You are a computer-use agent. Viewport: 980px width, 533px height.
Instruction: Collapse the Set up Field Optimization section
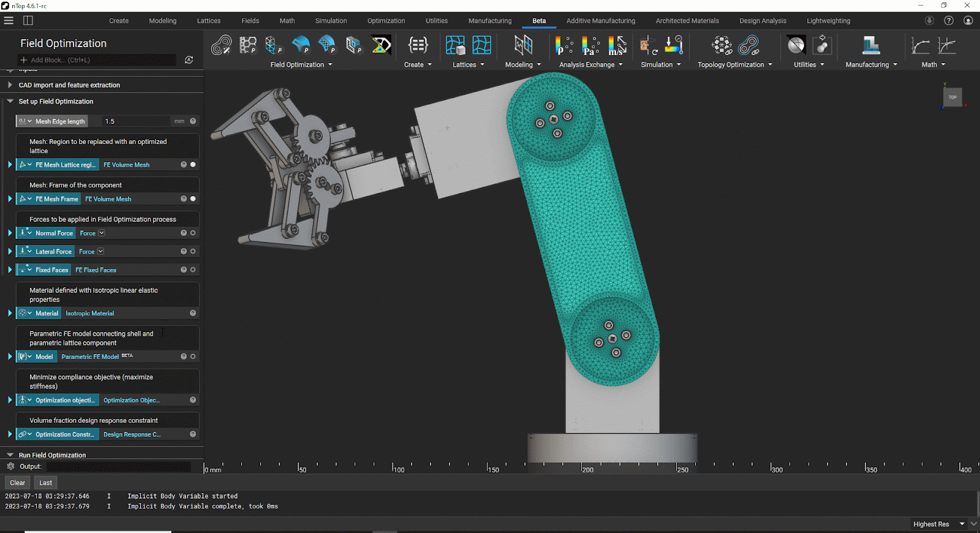coord(10,102)
